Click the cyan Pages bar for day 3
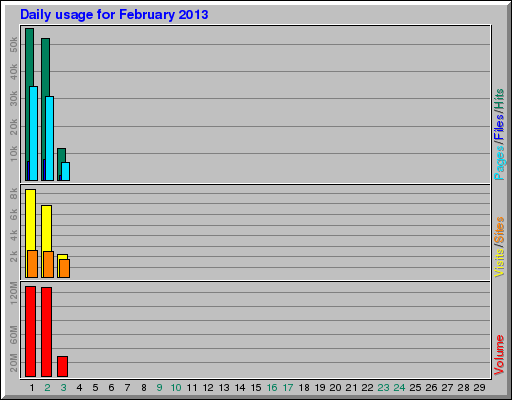The width and height of the screenshot is (512, 400). (x=66, y=172)
